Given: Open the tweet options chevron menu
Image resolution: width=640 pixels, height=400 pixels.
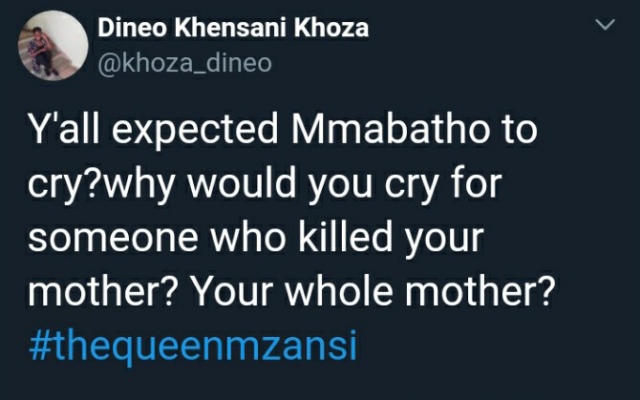Looking at the screenshot, I should click(x=605, y=25).
